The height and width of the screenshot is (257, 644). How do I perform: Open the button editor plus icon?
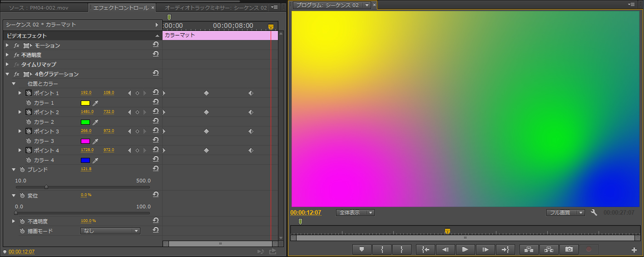point(634,250)
